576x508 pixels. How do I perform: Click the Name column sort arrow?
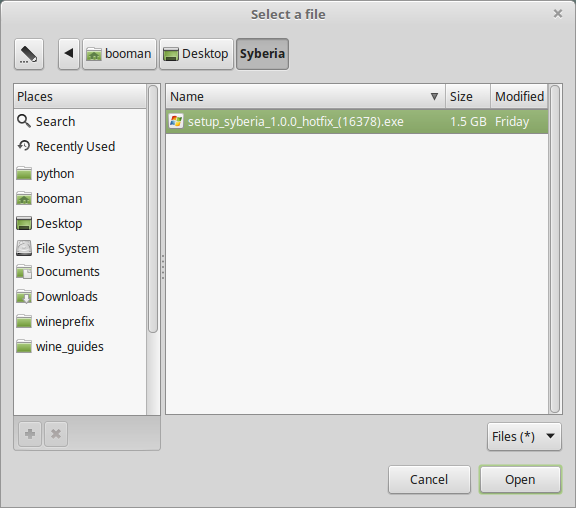(x=434, y=97)
